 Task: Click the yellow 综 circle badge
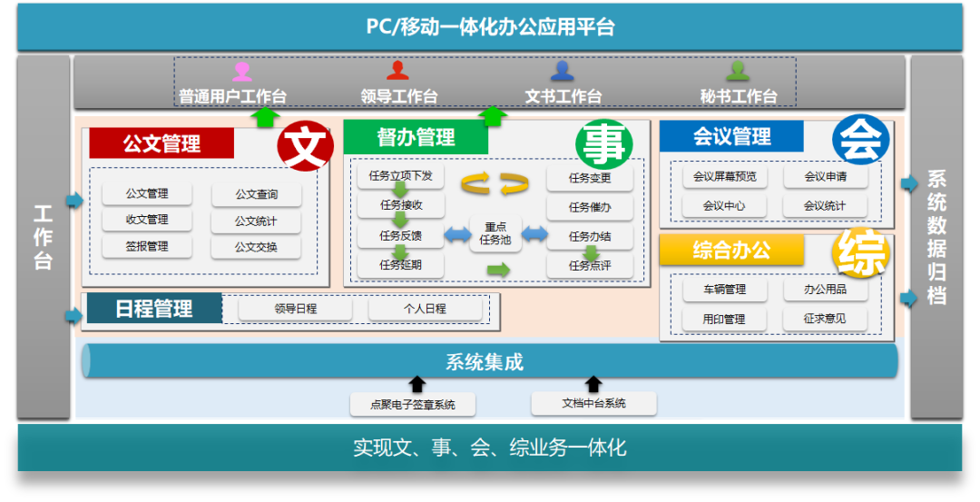(x=861, y=253)
